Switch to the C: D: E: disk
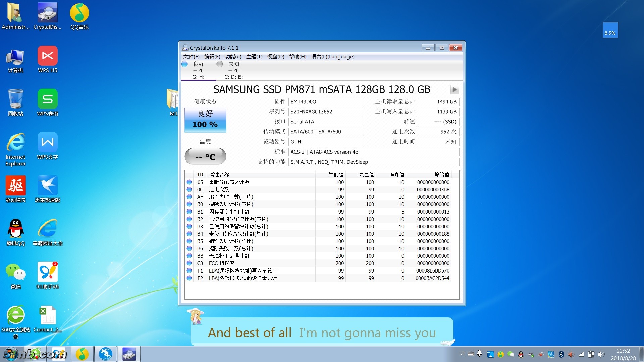 pyautogui.click(x=233, y=70)
